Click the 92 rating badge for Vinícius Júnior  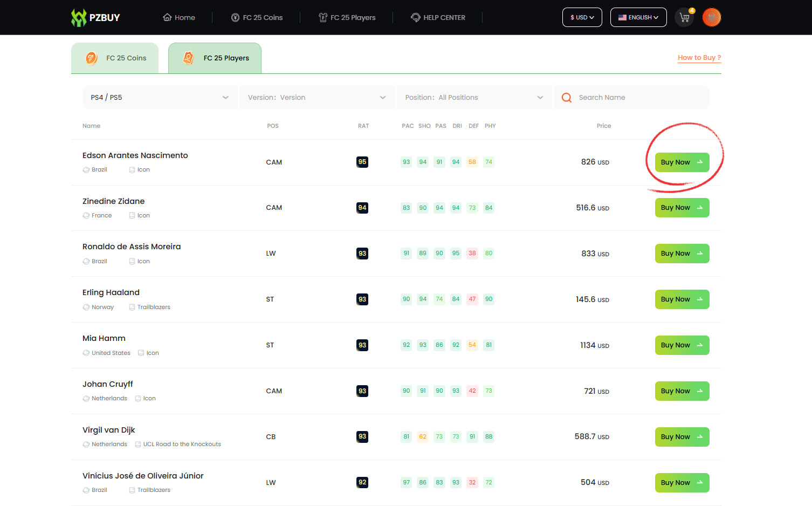click(x=362, y=482)
